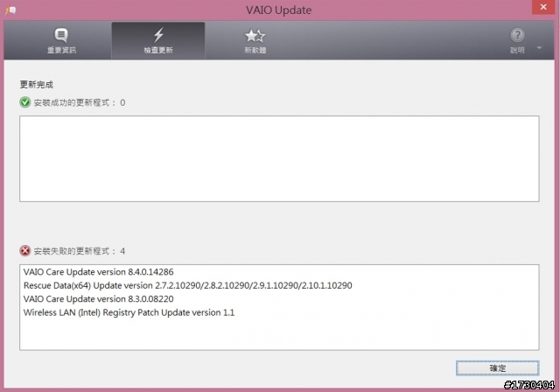The image size is (560, 392).
Task: Select VAIO Care Update version 8.4.0.14286
Action: coord(99,272)
